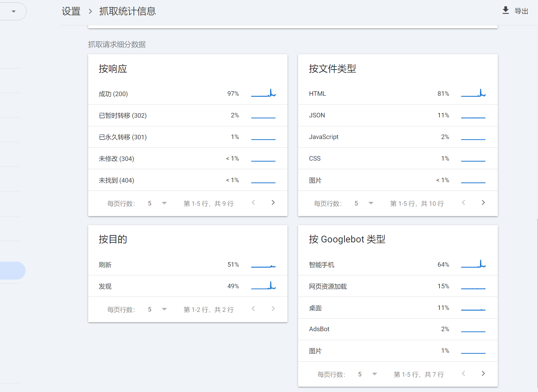Viewport: 538px width, 392px height.
Task: Click the 网页资源加载 15% value
Action: 443,286
